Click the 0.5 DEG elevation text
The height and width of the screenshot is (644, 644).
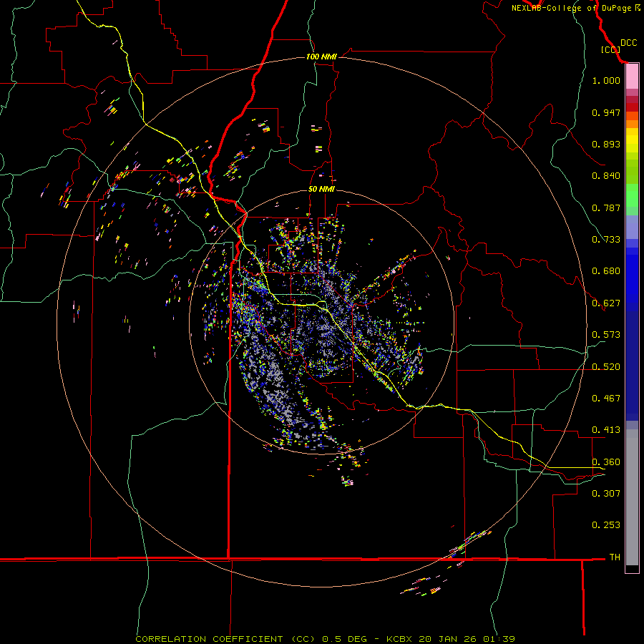tap(345, 639)
